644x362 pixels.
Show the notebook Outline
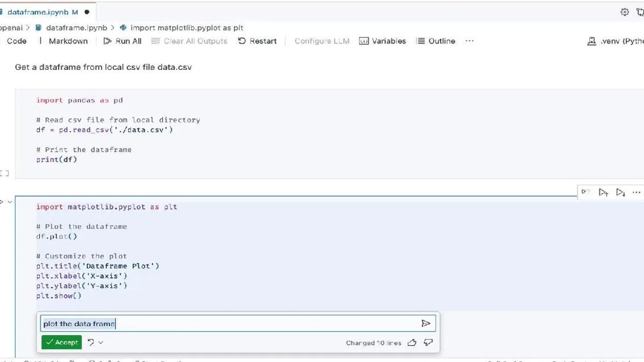tap(436, 41)
